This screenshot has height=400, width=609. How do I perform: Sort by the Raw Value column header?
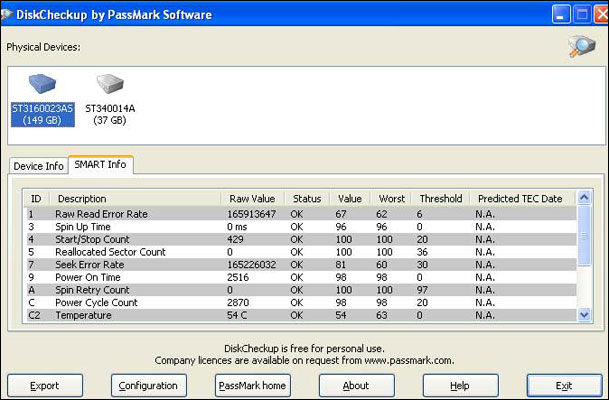point(252,198)
